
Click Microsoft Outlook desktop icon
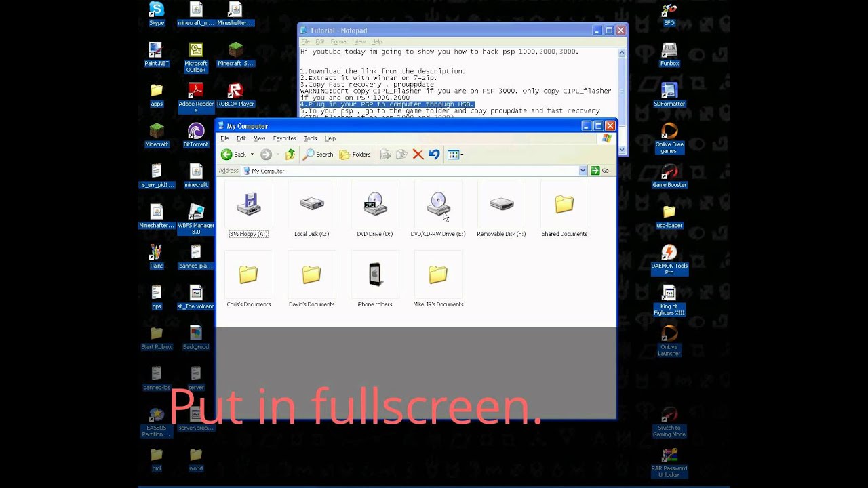click(196, 58)
